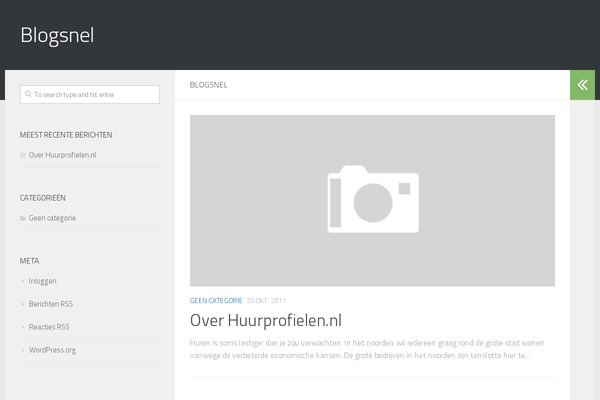
Task: Click the META widget heading
Action: 29,261
